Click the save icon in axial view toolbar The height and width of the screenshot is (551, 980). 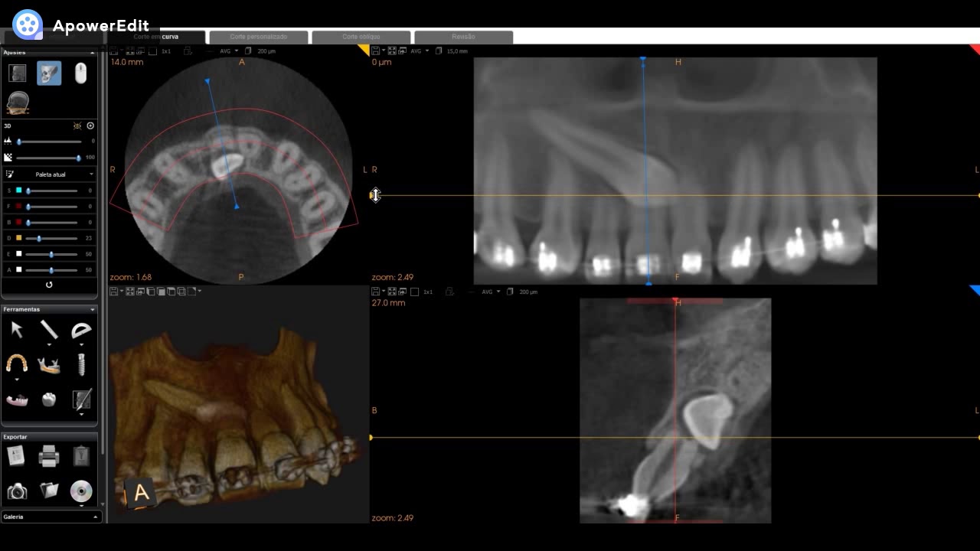pyautogui.click(x=113, y=51)
